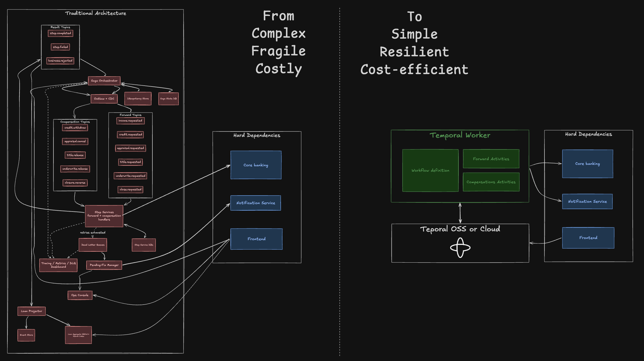
Task: Select the Forward Activities box
Action: coord(491,159)
